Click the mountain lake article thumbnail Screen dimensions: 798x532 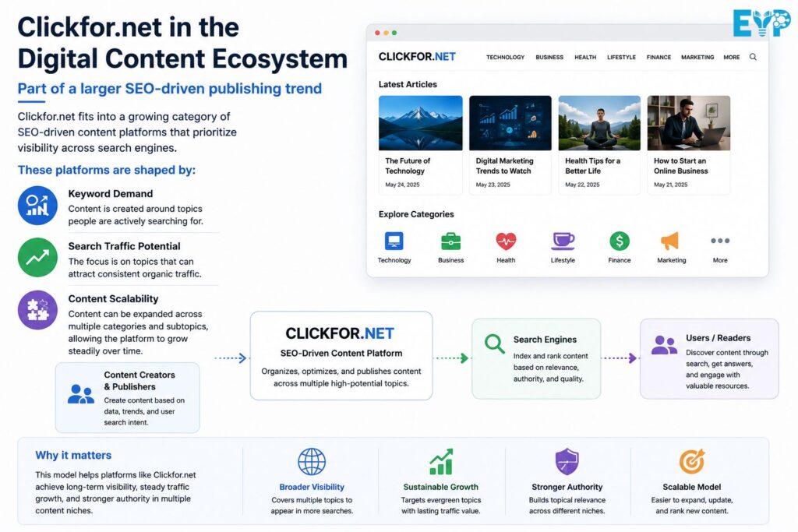click(420, 123)
